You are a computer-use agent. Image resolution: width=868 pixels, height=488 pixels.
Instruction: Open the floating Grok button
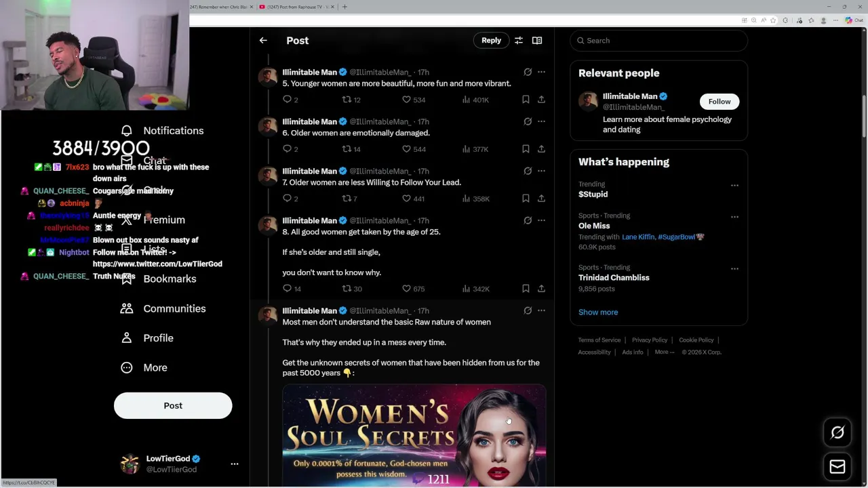point(837,432)
